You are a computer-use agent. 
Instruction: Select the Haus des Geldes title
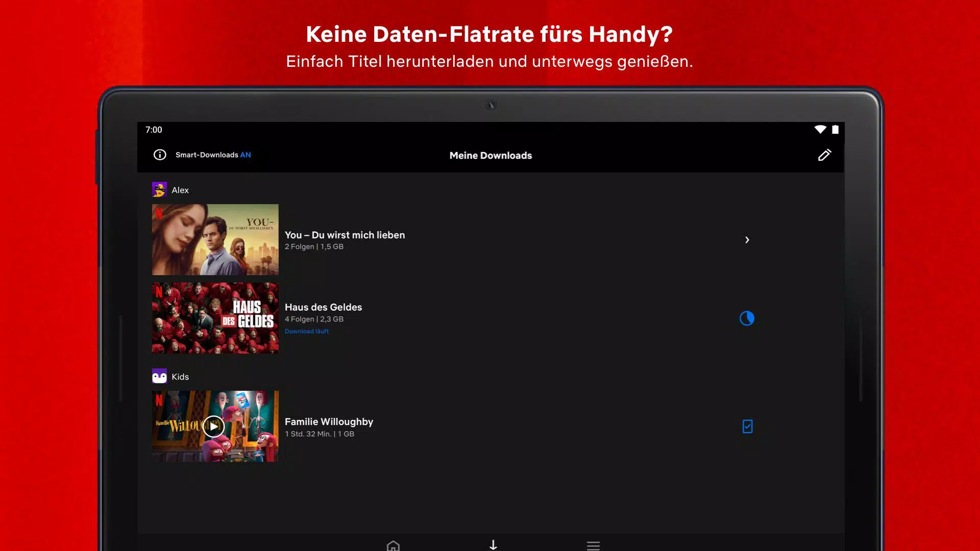[x=323, y=307]
